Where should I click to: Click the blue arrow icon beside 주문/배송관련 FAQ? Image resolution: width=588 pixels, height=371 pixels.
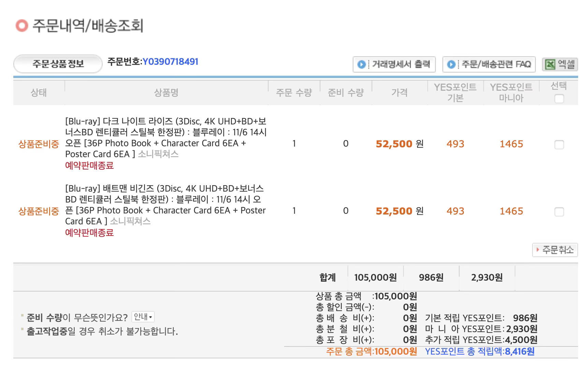[x=451, y=64]
